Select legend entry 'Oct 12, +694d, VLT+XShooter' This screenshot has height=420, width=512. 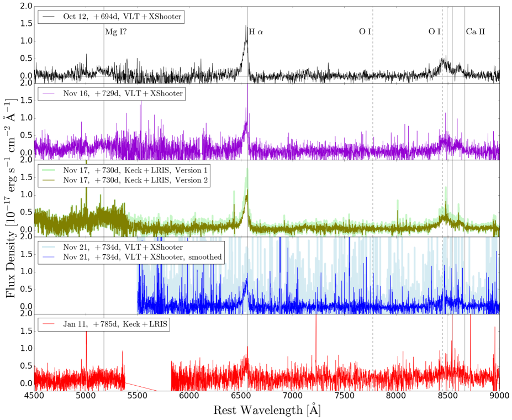pyautogui.click(x=122, y=17)
